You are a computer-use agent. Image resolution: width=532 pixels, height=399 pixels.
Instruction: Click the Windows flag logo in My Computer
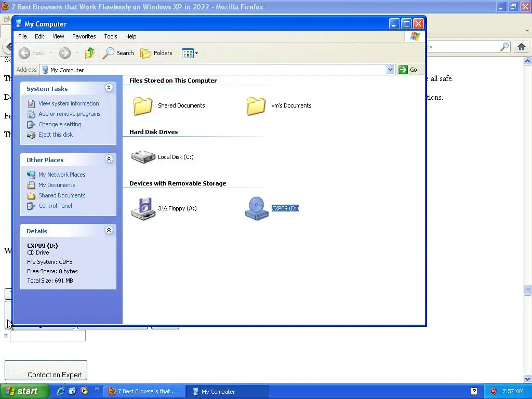pyautogui.click(x=415, y=36)
